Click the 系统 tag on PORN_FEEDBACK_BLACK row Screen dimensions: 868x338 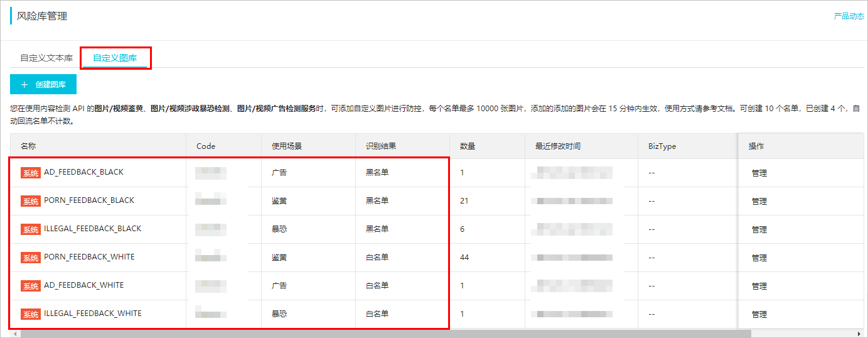click(x=31, y=202)
